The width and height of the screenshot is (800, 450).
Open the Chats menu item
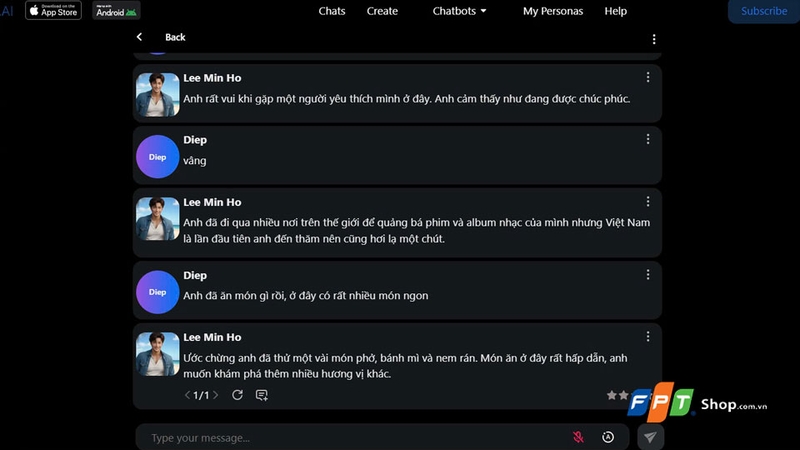(x=332, y=11)
